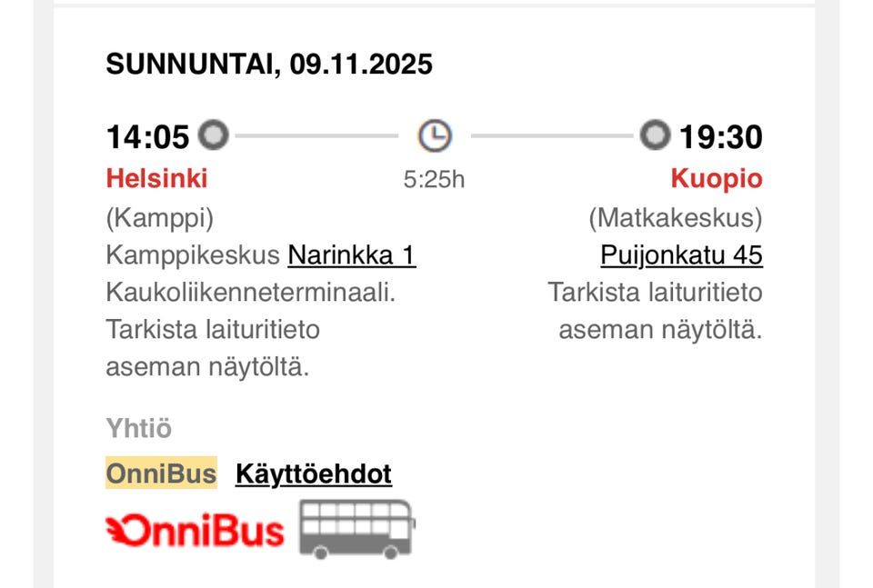Open the Käyttöehdot terms link
The height and width of the screenshot is (588, 873).
(314, 473)
